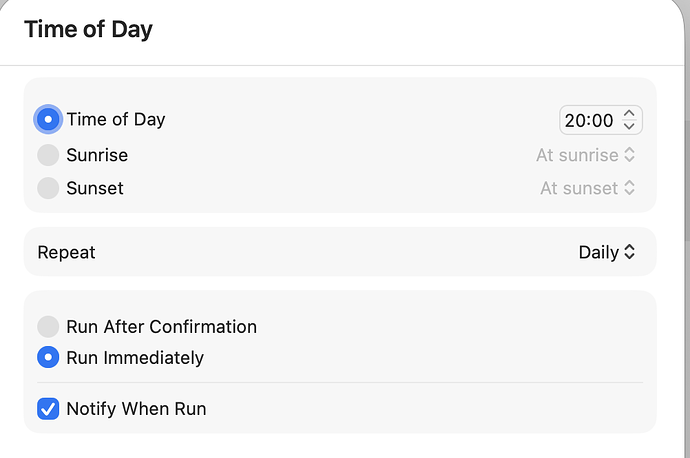Select the Run Immediately radio button
690x458 pixels.
48,357
